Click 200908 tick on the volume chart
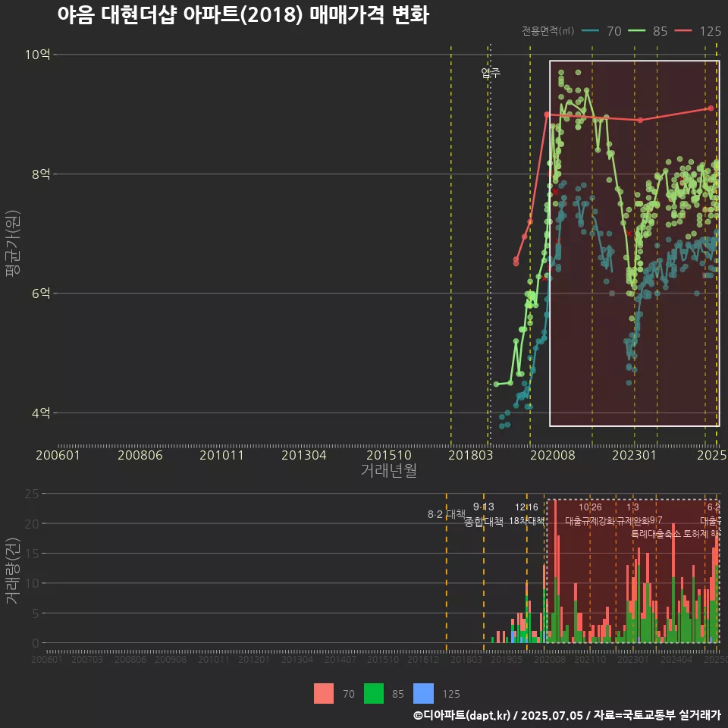Screen dimensions: 728x728 tap(171, 659)
